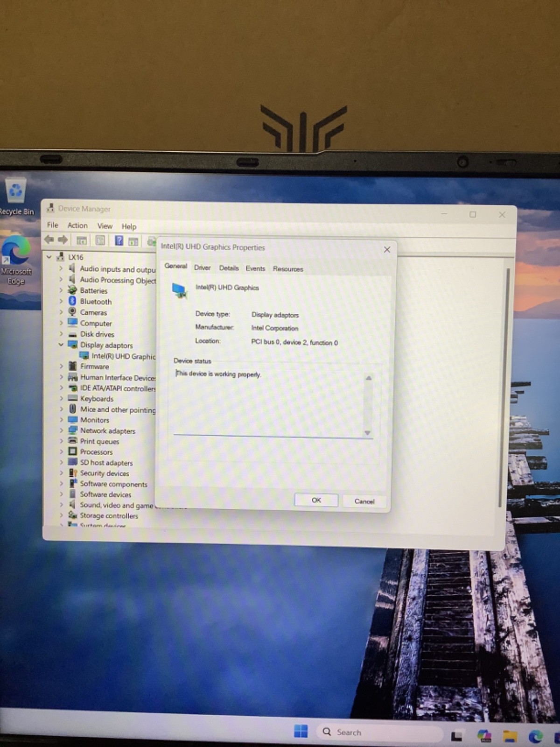The width and height of the screenshot is (560, 747).
Task: Click the Cameras webcam icon
Action: pos(72,312)
